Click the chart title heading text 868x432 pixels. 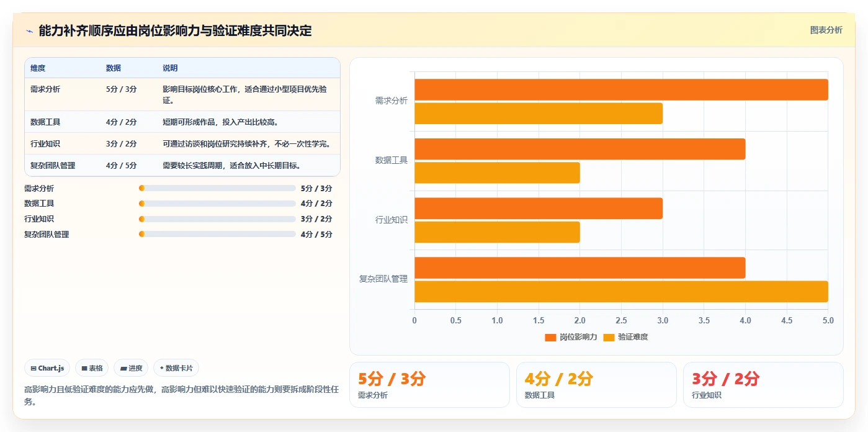click(x=175, y=30)
